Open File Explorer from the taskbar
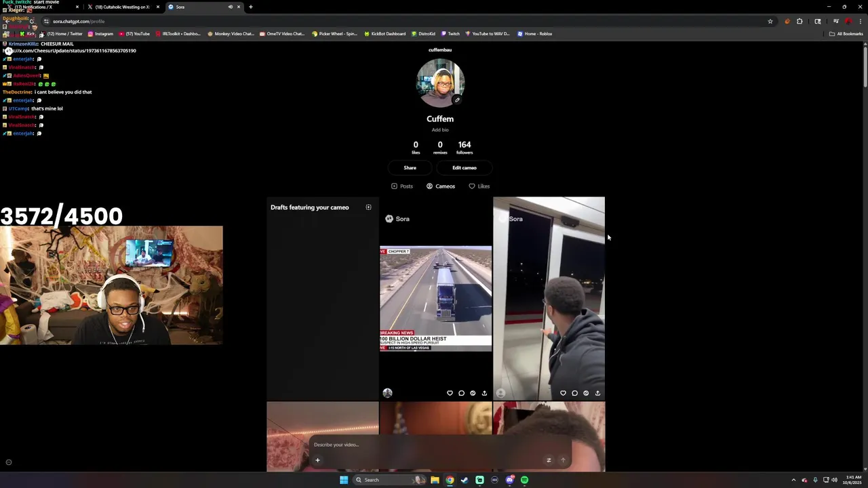The height and width of the screenshot is (488, 868). (435, 480)
